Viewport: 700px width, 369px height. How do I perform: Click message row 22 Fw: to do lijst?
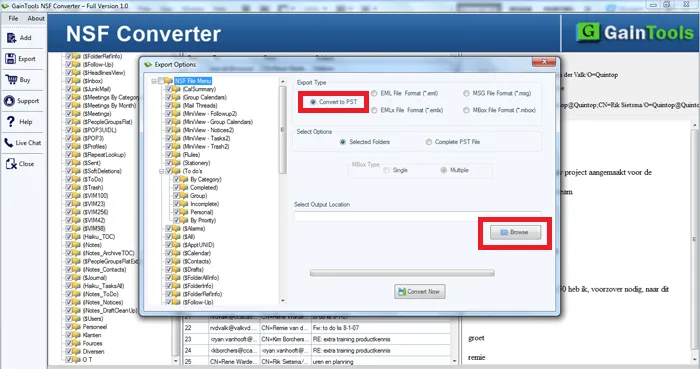317,328
